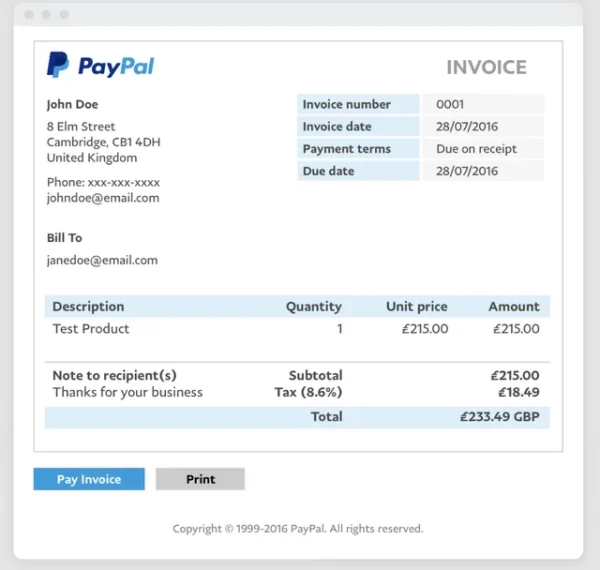The image size is (600, 570).
Task: Open the johndoe@email.com sender email
Action: click(103, 198)
